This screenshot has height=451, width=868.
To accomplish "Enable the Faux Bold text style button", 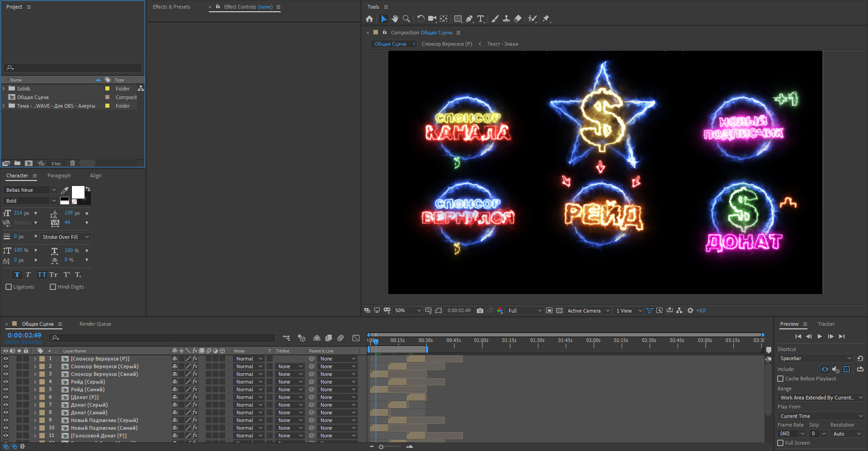I will tap(17, 275).
